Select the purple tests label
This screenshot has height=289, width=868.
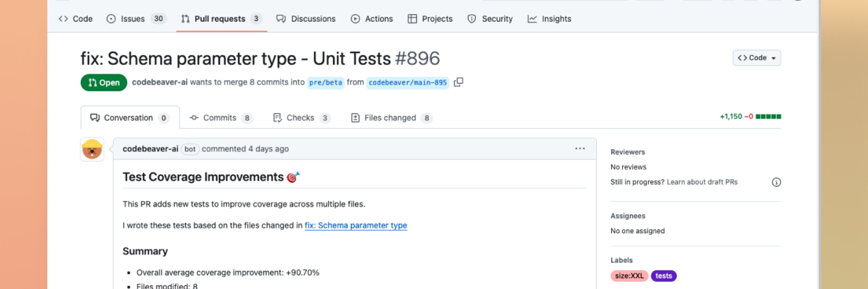(x=663, y=276)
